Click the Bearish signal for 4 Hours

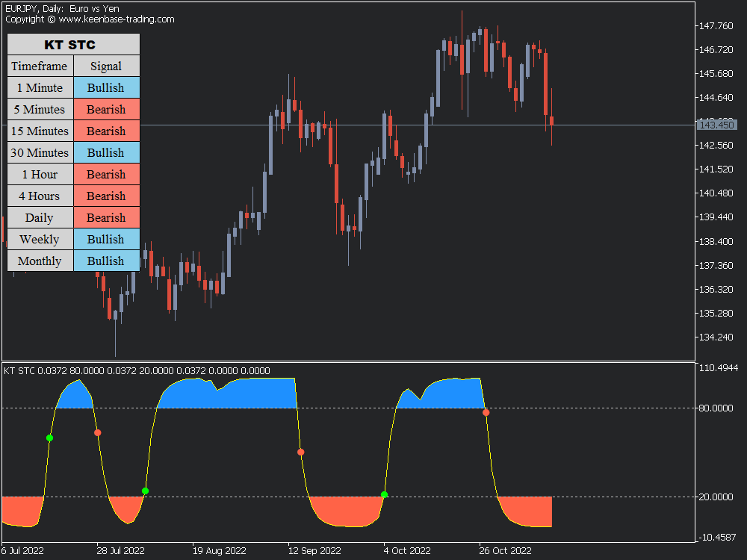[107, 196]
